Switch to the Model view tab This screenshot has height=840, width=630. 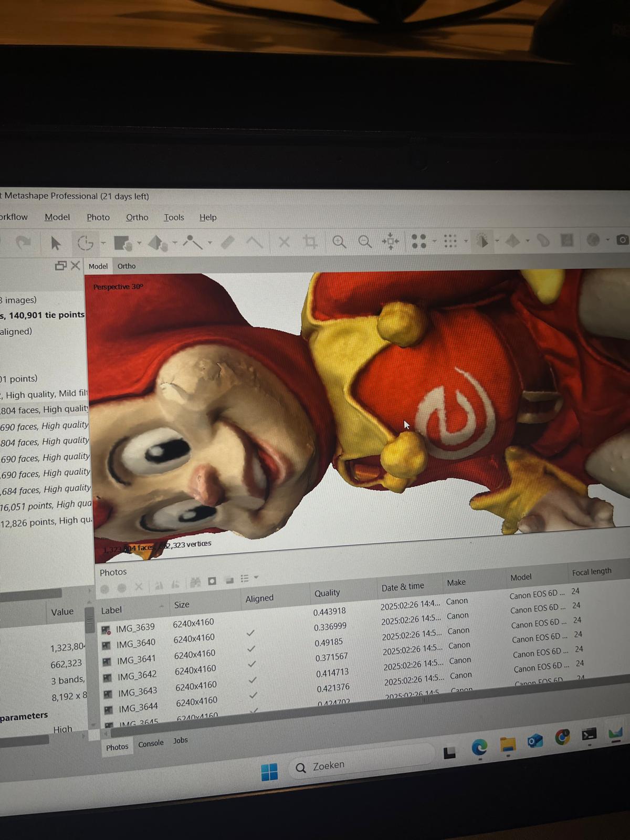tap(98, 266)
